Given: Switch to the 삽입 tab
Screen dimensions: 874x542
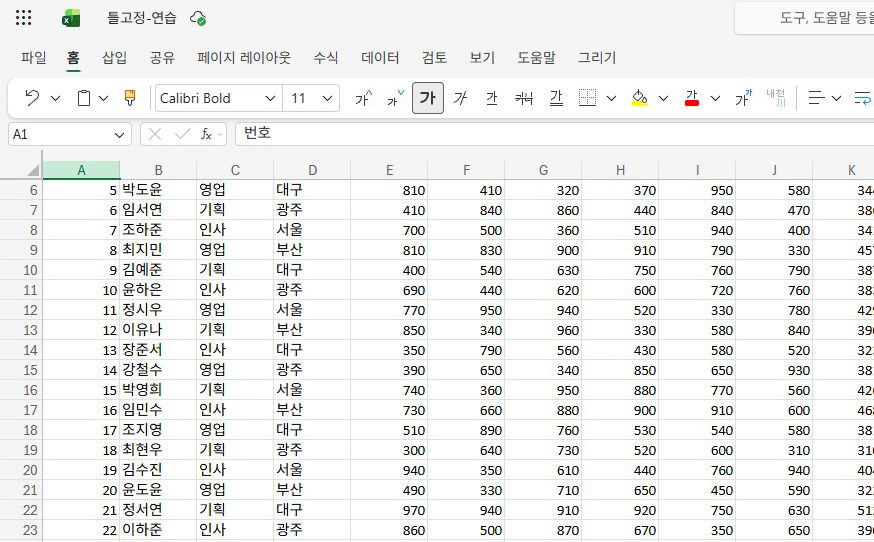Looking at the screenshot, I should [x=114, y=57].
